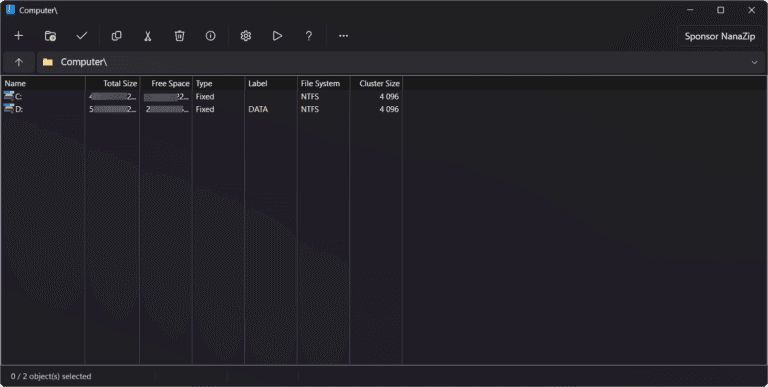The width and height of the screenshot is (768, 387).
Task: Click the Copy To toolbar icon
Action: tap(117, 36)
